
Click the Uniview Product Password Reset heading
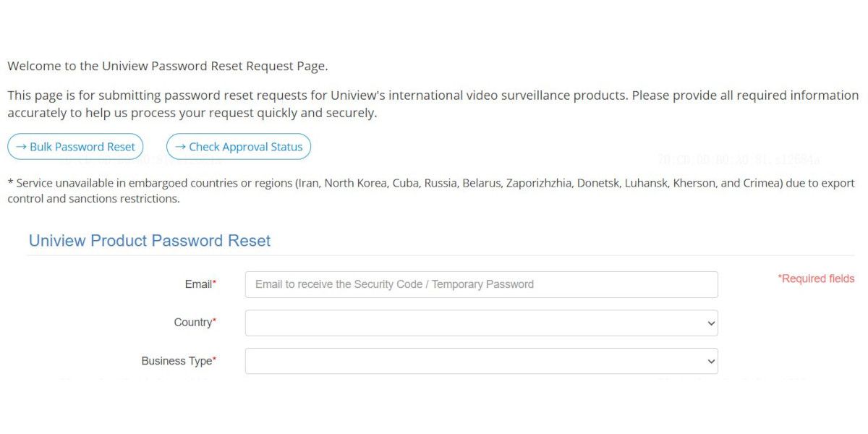pos(150,241)
